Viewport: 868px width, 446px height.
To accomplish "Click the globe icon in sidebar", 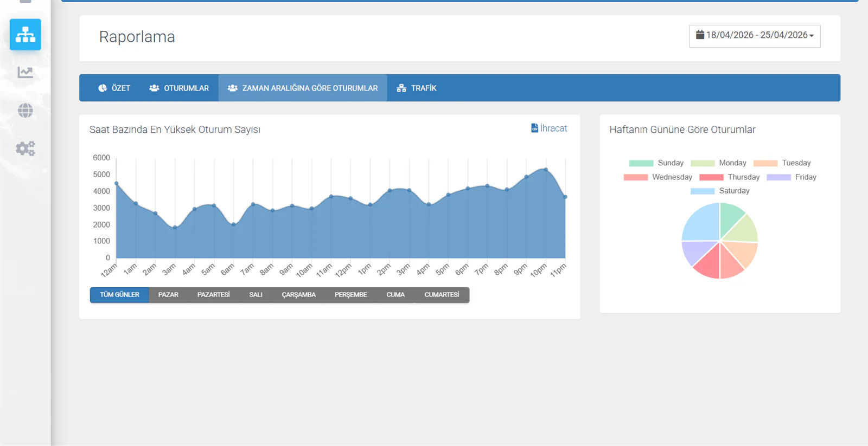I will (x=25, y=111).
